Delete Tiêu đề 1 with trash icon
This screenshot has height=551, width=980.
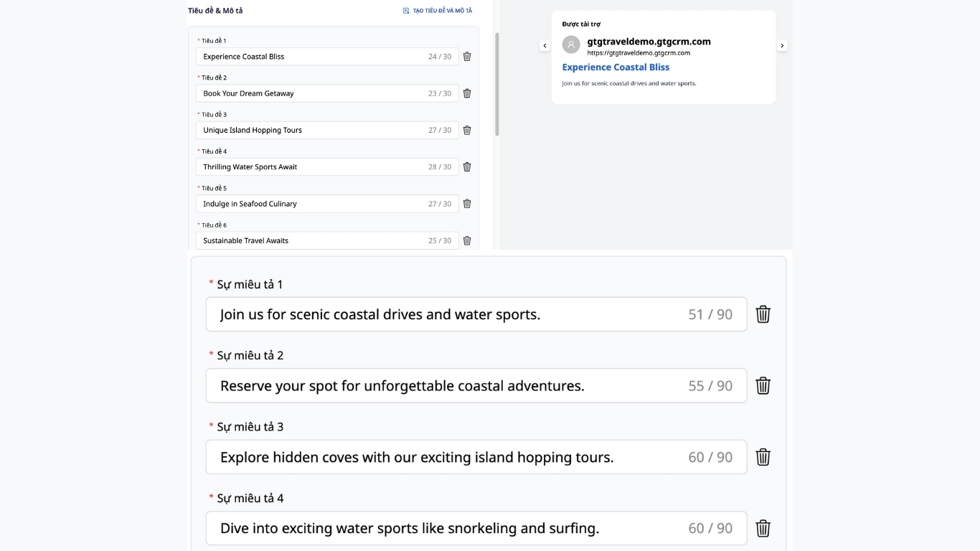pyautogui.click(x=467, y=57)
